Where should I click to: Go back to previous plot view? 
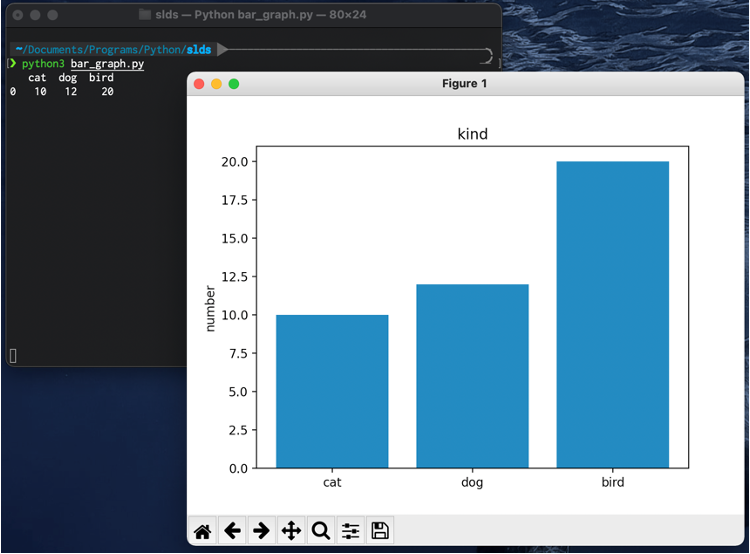[x=232, y=531]
